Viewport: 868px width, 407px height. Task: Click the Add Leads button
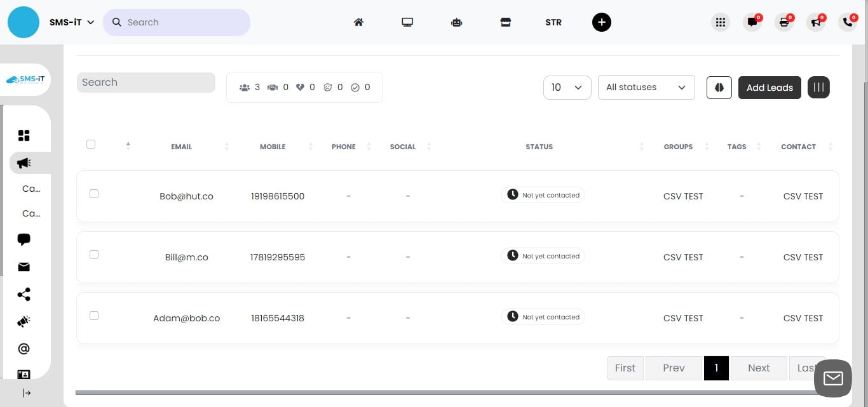(770, 87)
